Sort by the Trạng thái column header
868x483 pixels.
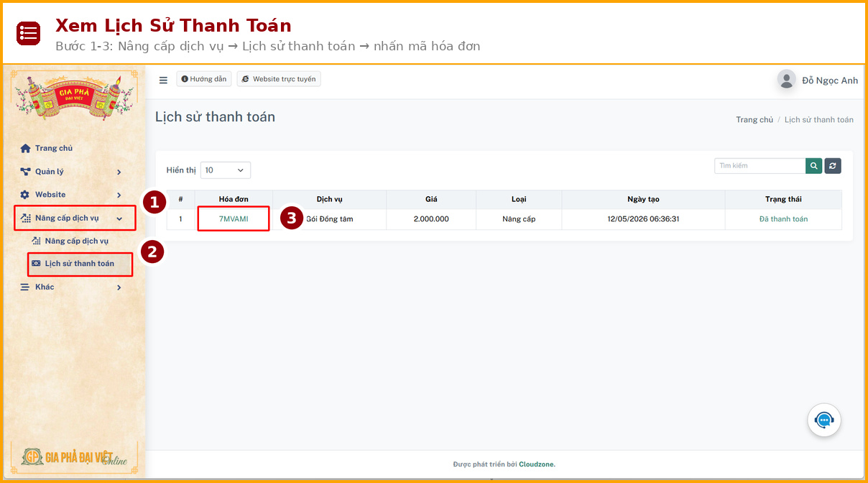(x=783, y=199)
